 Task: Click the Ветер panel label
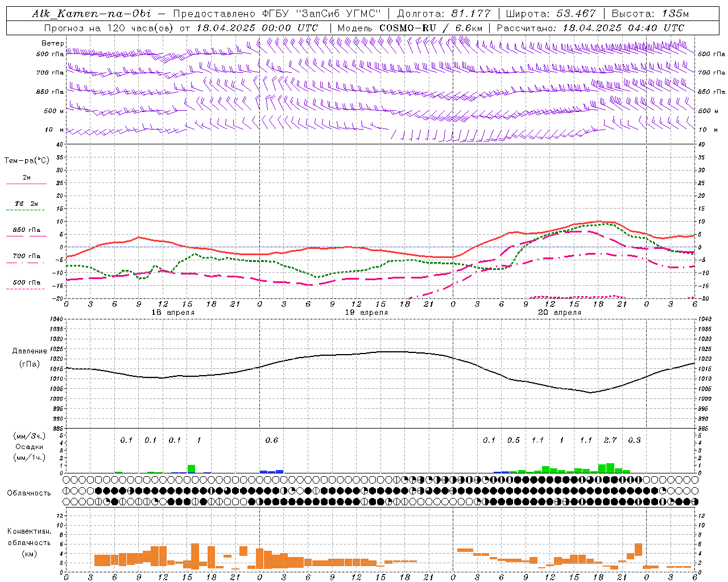[52, 43]
